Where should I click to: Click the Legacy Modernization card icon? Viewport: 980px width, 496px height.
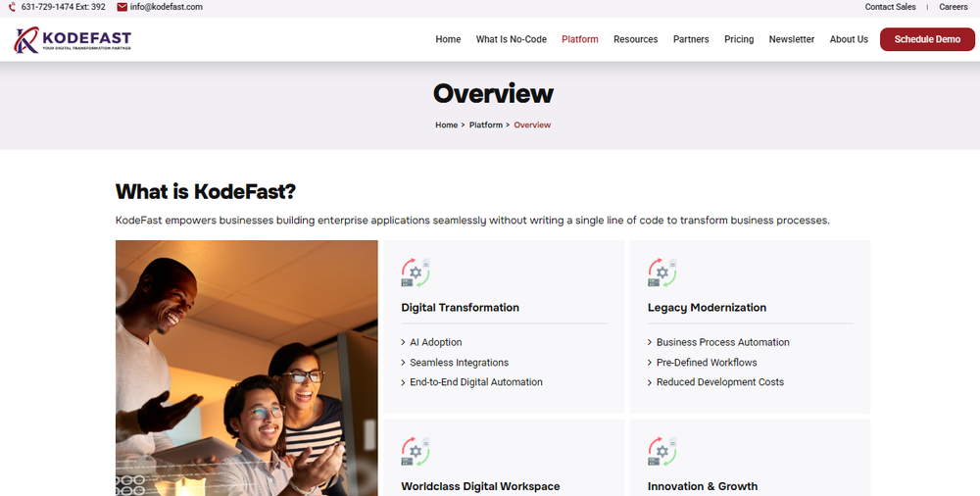[662, 273]
